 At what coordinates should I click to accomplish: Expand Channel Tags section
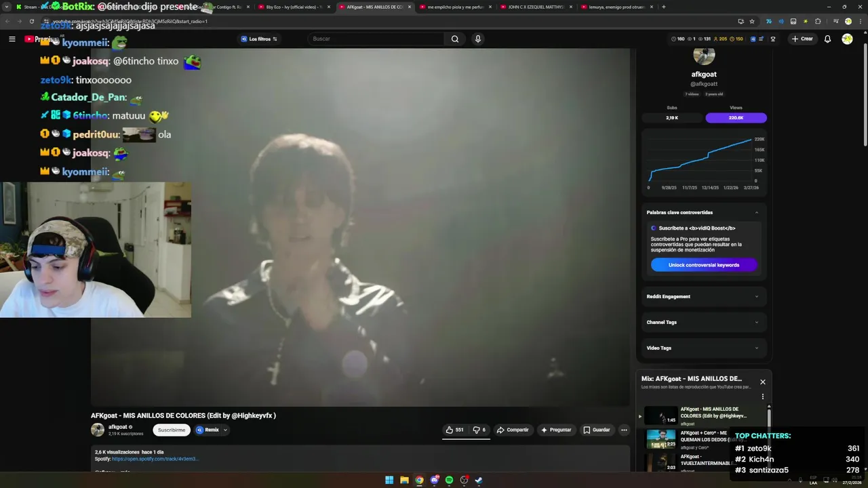[703, 322]
